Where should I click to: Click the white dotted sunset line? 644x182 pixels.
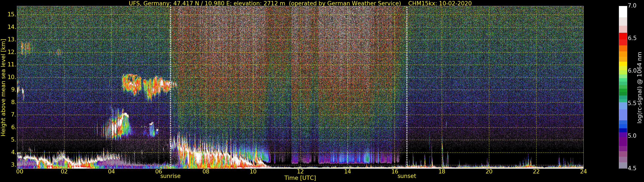pos(407,87)
